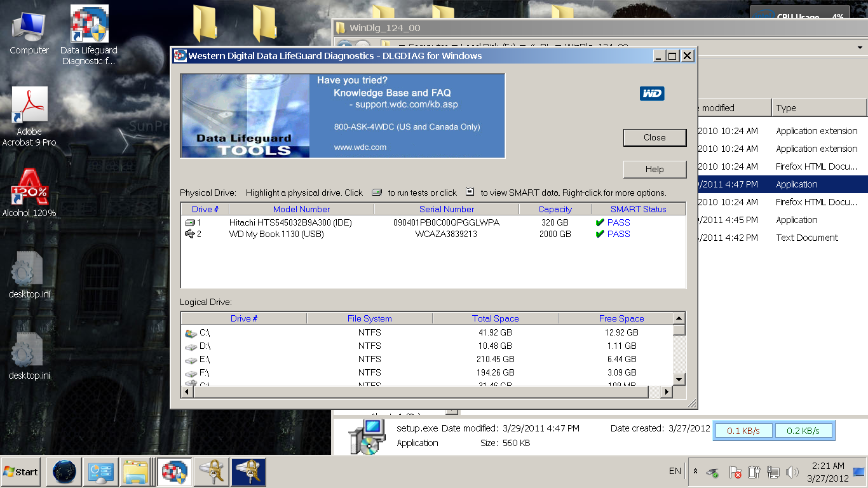
Task: Click the File System column header
Action: click(x=369, y=318)
